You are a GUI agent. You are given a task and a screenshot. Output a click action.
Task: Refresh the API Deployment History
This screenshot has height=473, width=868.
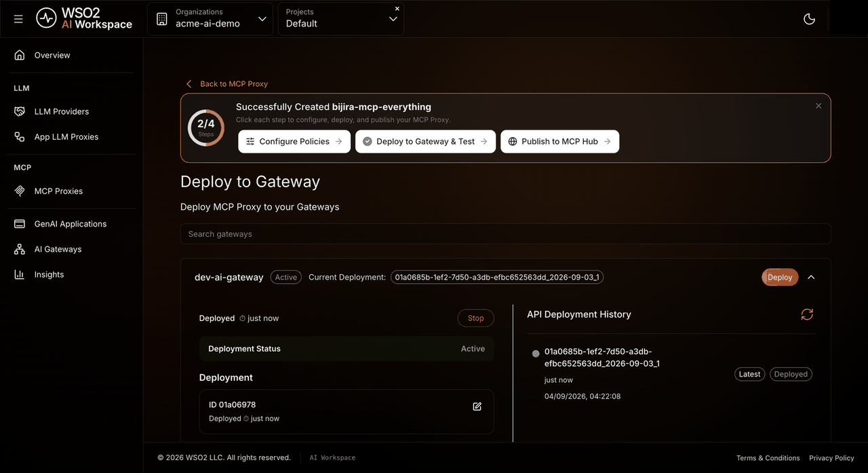tap(807, 314)
